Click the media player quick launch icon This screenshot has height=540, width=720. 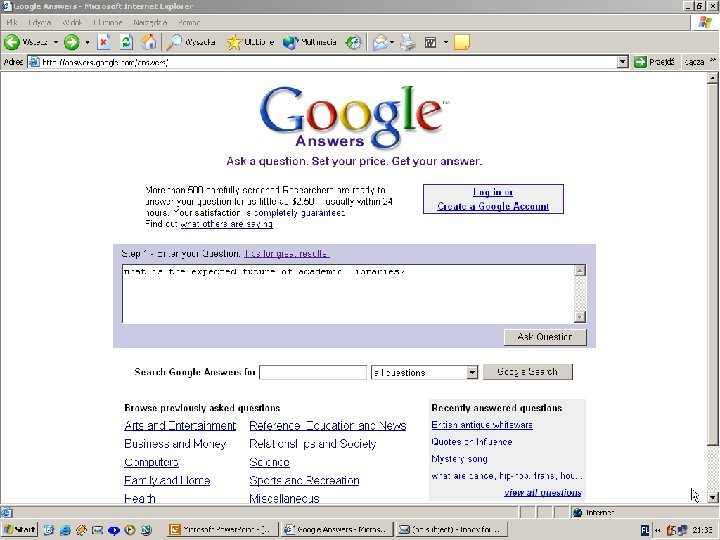point(130,530)
